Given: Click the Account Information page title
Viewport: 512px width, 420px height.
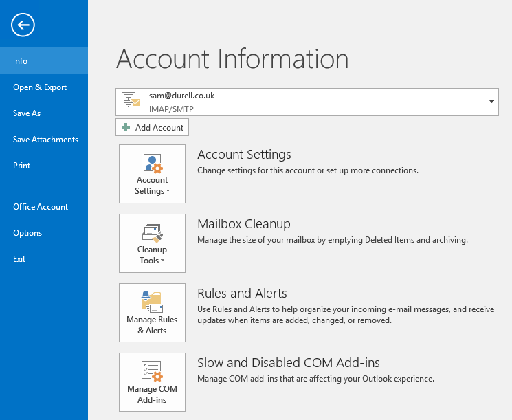Looking at the screenshot, I should [x=232, y=59].
